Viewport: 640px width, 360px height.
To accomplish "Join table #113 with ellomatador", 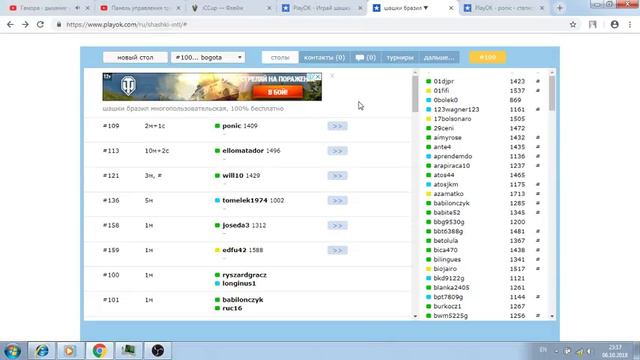I will pyautogui.click(x=337, y=151).
